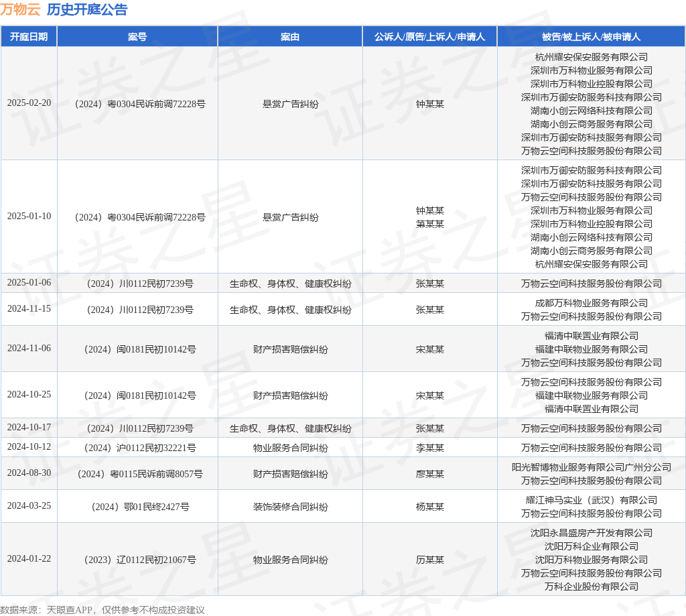Click 湖南小创云网络科技有限公司 in the 2025-01-10 row
This screenshot has width=686, height=616.
592,237
